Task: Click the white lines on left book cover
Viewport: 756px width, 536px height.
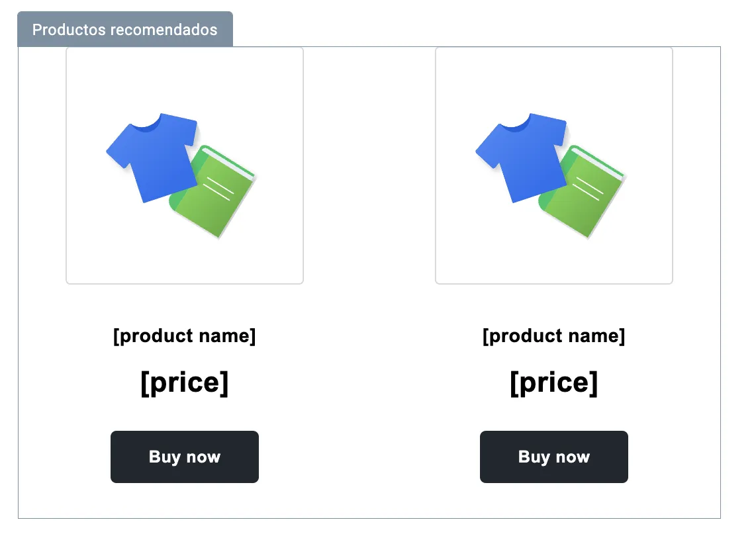Action: click(218, 189)
